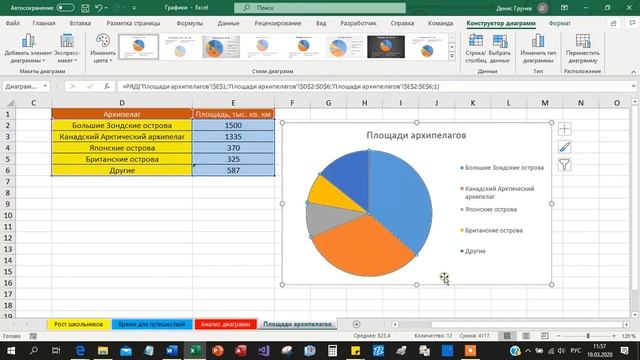Open Quick Access Toolbar customize arrow
Viewport: 640px width, 360px height.
point(134,8)
